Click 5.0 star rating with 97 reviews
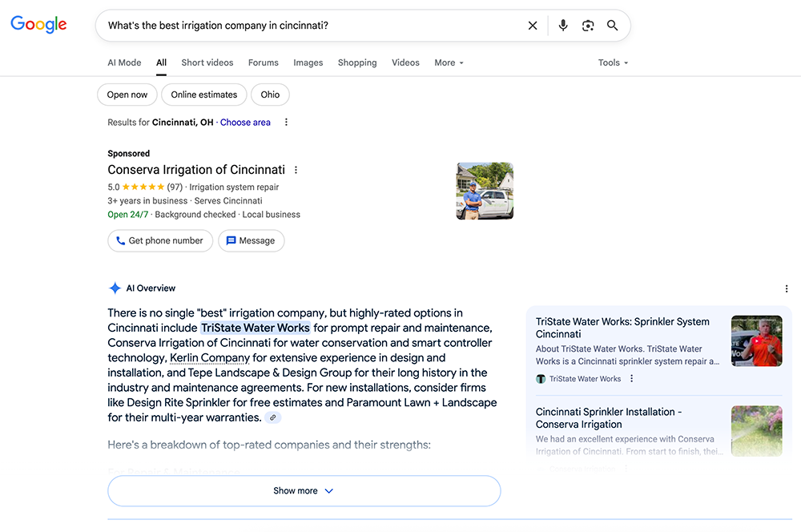Image resolution: width=801 pixels, height=532 pixels. tap(145, 187)
